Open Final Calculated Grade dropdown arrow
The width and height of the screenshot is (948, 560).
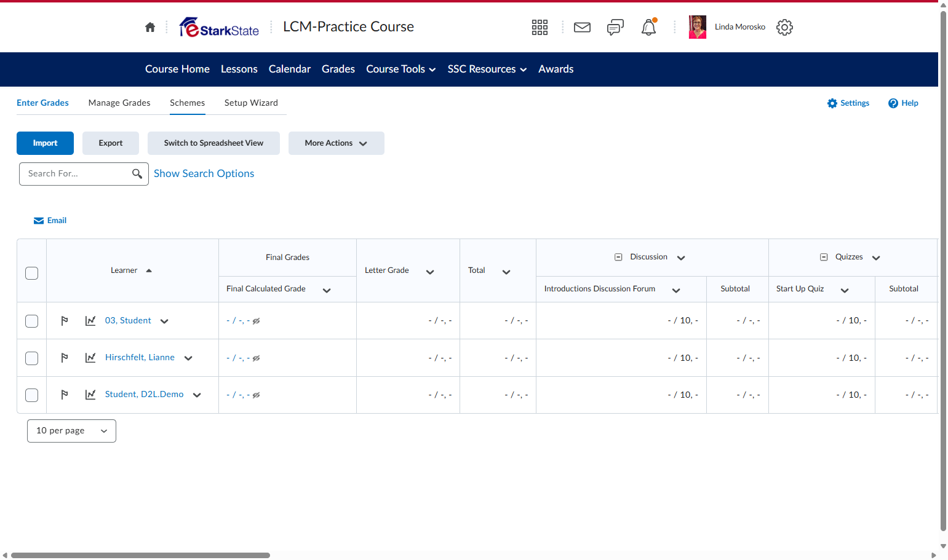coord(327,291)
